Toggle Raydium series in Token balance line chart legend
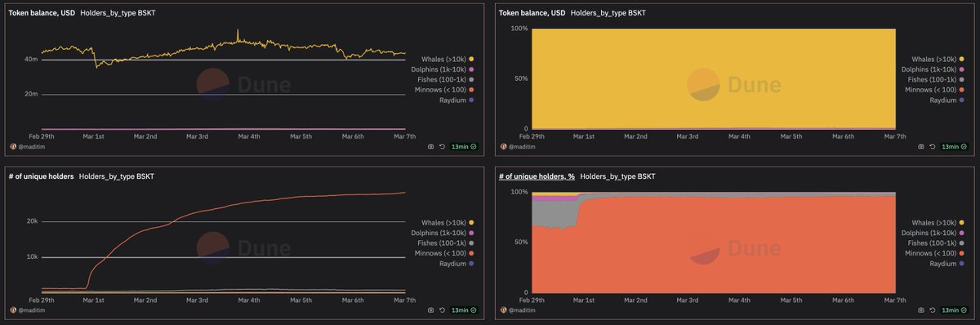The height and width of the screenshot is (325, 980). tap(457, 100)
